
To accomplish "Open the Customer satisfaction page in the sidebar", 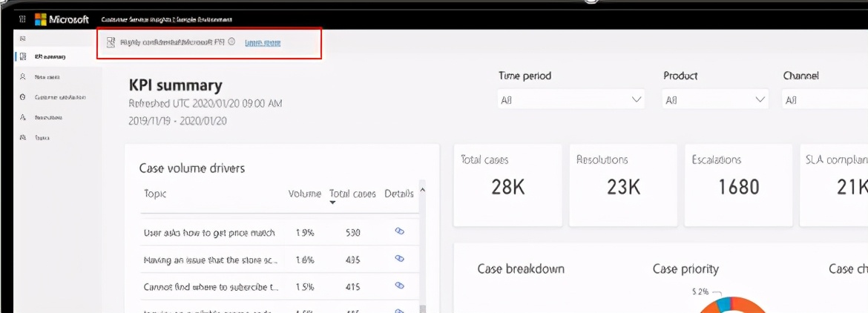I will point(58,96).
